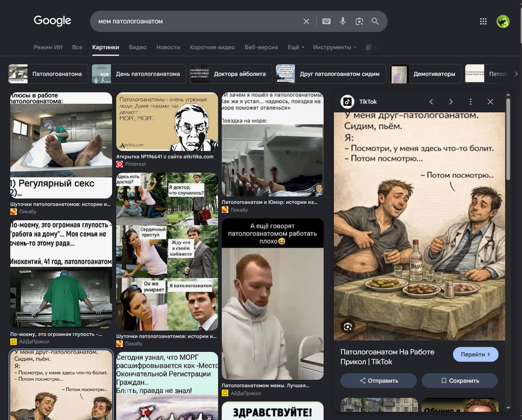Start voice search with the microphone icon
Viewport: 522px width, 420px height.
coord(343,21)
